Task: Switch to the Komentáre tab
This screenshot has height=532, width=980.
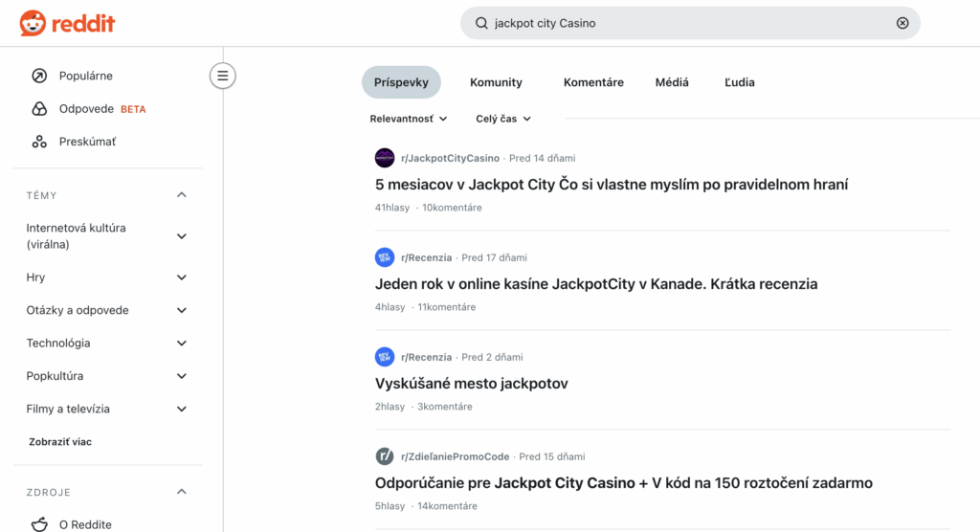Action: coord(593,82)
